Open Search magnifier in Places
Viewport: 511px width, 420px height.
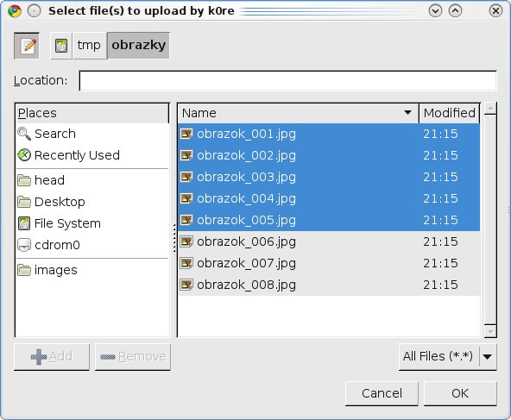(x=24, y=134)
